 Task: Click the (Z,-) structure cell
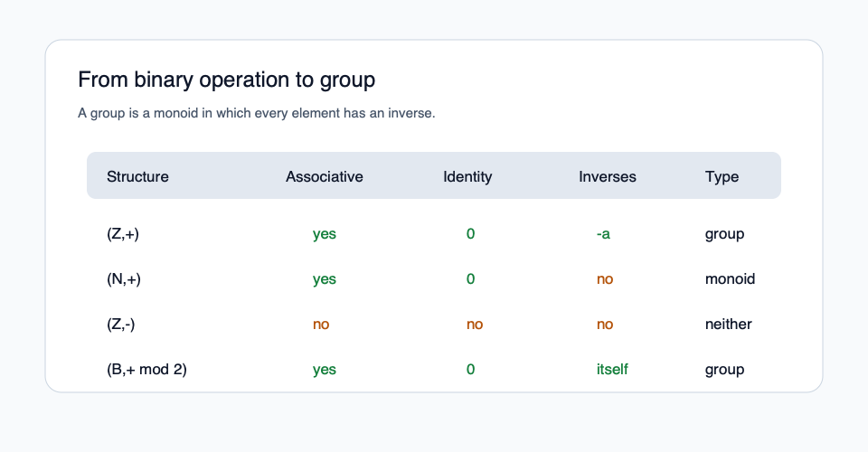(x=121, y=325)
